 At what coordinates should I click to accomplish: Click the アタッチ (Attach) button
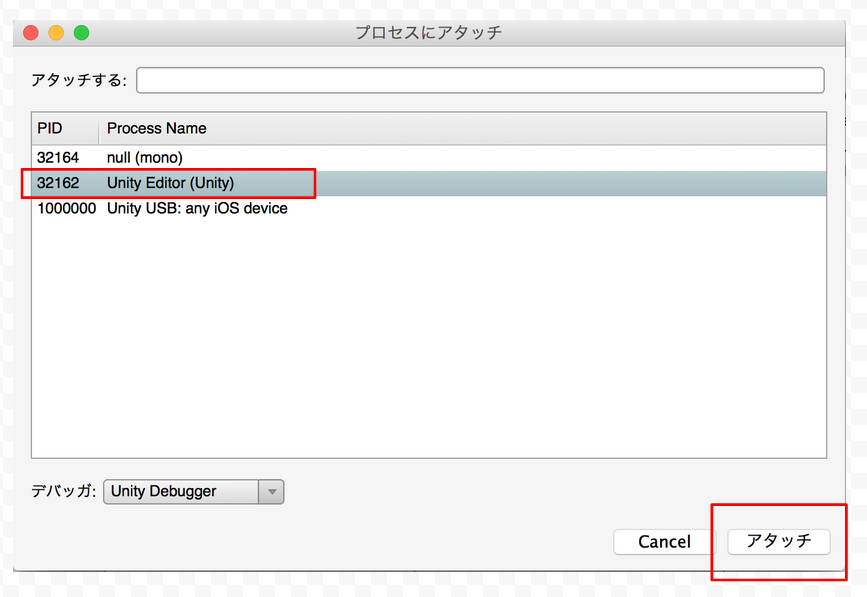(x=779, y=541)
